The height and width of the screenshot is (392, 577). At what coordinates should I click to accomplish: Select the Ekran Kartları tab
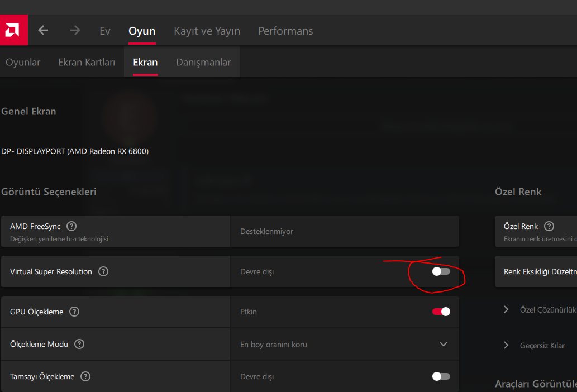[87, 63]
